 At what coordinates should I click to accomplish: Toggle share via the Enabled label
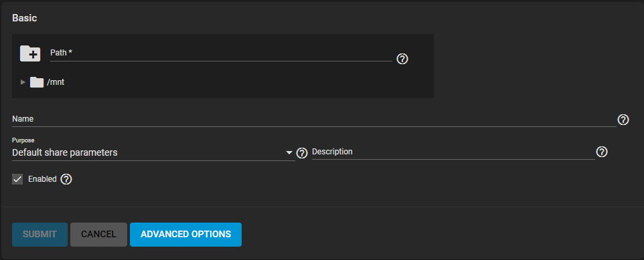click(42, 179)
